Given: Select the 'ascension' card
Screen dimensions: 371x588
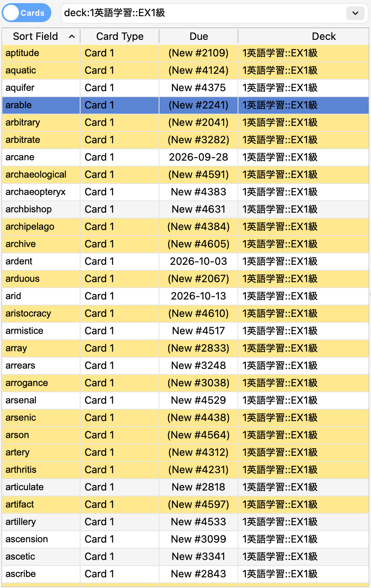Looking at the screenshot, I should click(185, 539).
